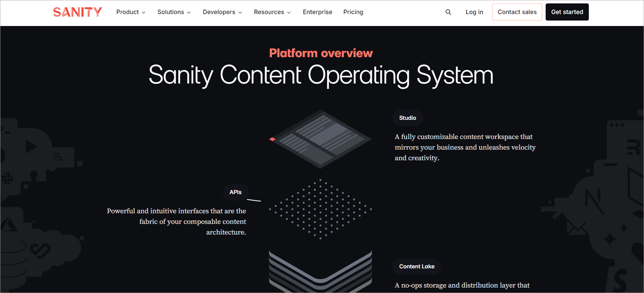
Task: Click the Sanity logo
Action: 77,12
